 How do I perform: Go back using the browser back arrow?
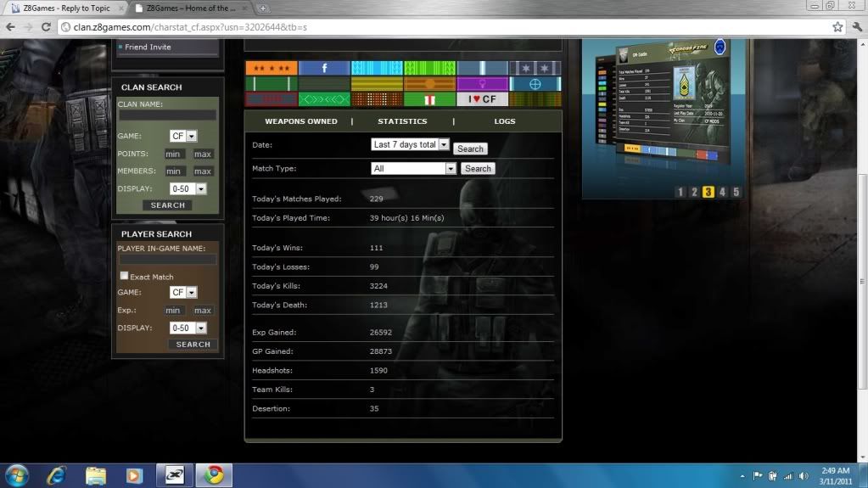click(10, 26)
